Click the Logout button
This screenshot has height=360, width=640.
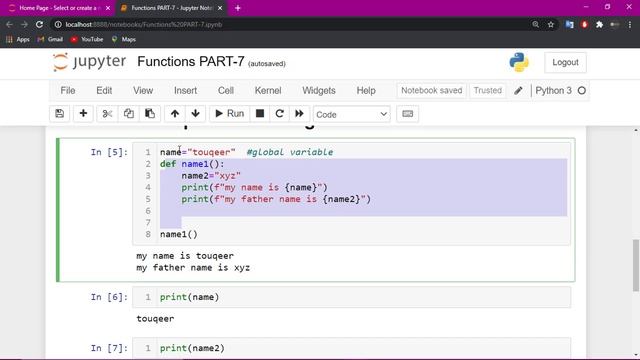click(565, 62)
